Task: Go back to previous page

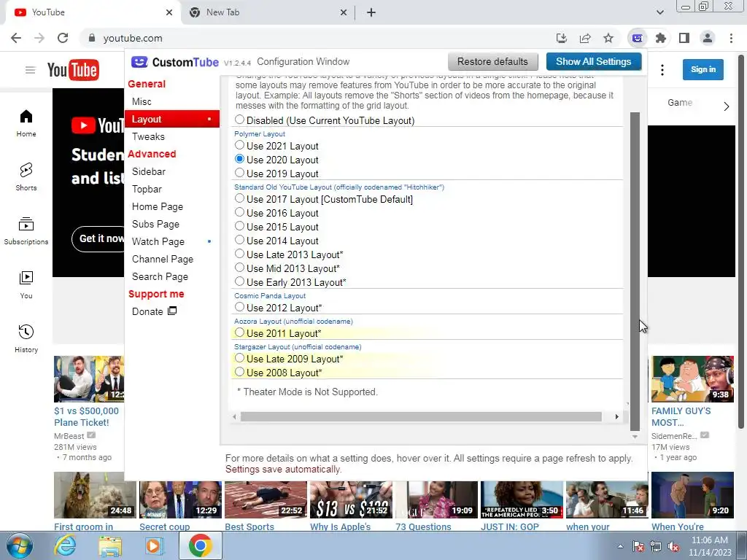Action: coord(16,38)
